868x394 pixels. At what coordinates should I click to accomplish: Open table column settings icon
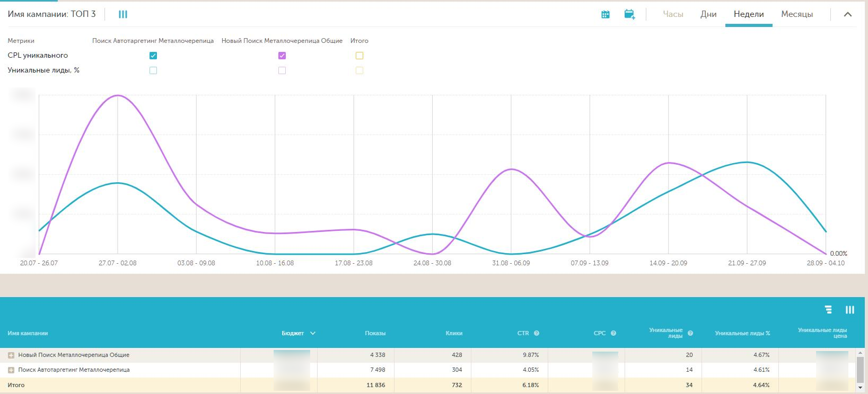[x=849, y=310]
